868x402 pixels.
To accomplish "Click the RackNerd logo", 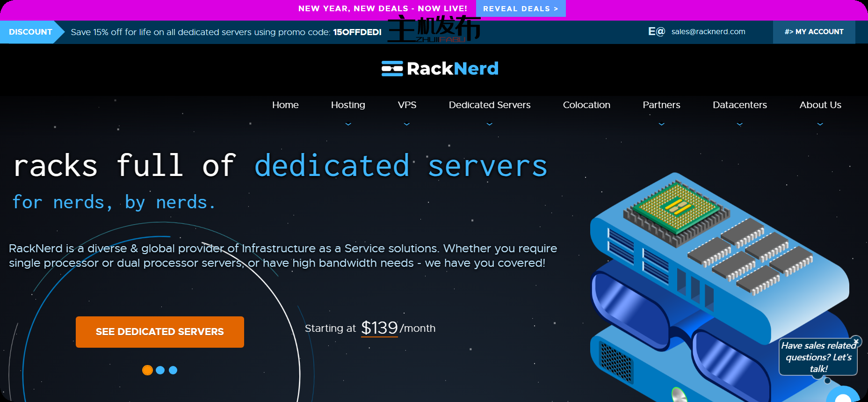I will (x=440, y=69).
